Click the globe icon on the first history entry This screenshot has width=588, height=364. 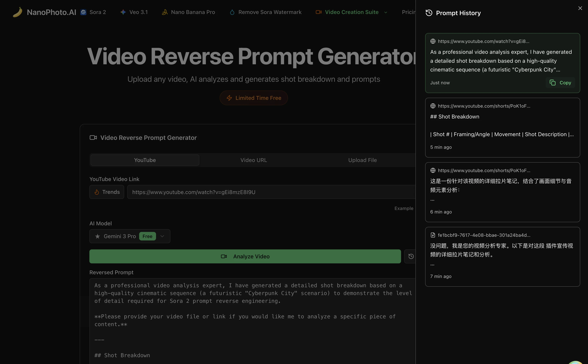(433, 41)
